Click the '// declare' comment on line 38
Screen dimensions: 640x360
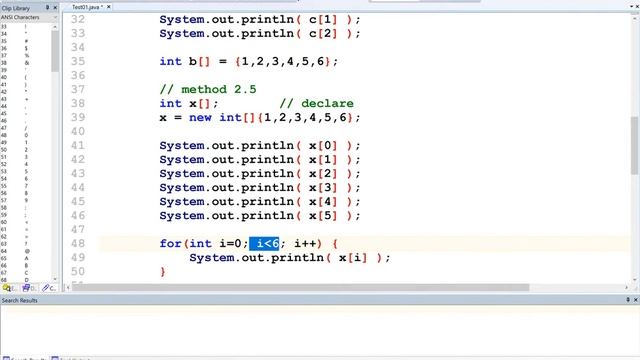click(317, 104)
